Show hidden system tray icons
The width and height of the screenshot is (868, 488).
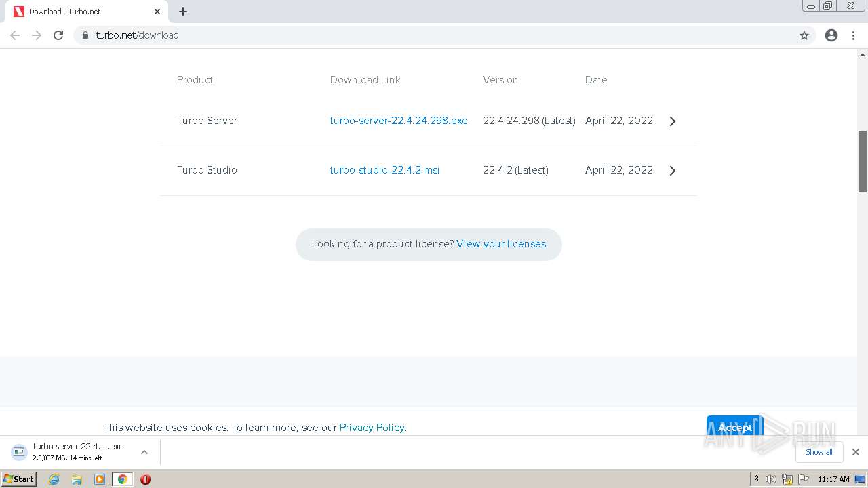click(x=756, y=479)
